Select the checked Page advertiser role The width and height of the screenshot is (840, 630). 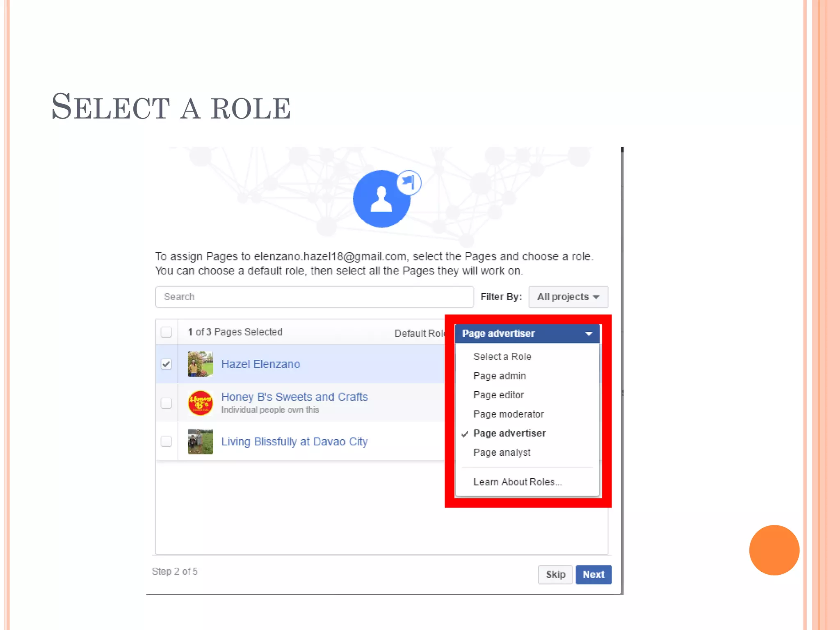(509, 433)
